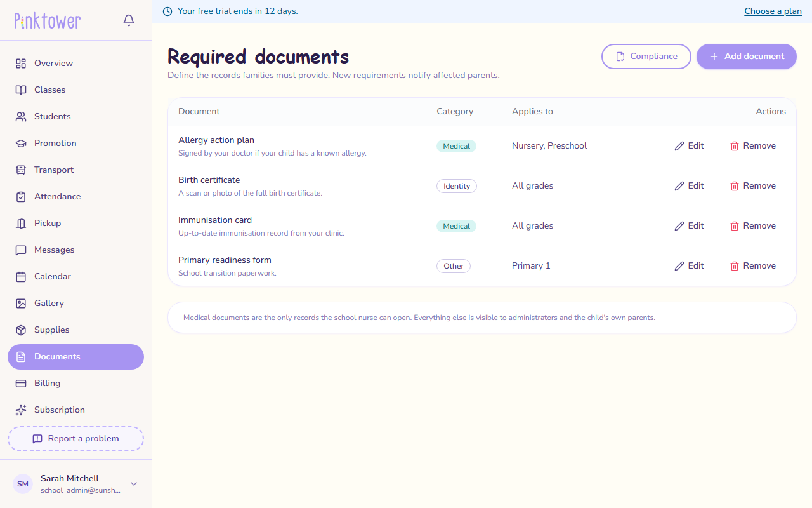812x508 pixels.
Task: Click the Promotion graduation cap icon
Action: 21,144
